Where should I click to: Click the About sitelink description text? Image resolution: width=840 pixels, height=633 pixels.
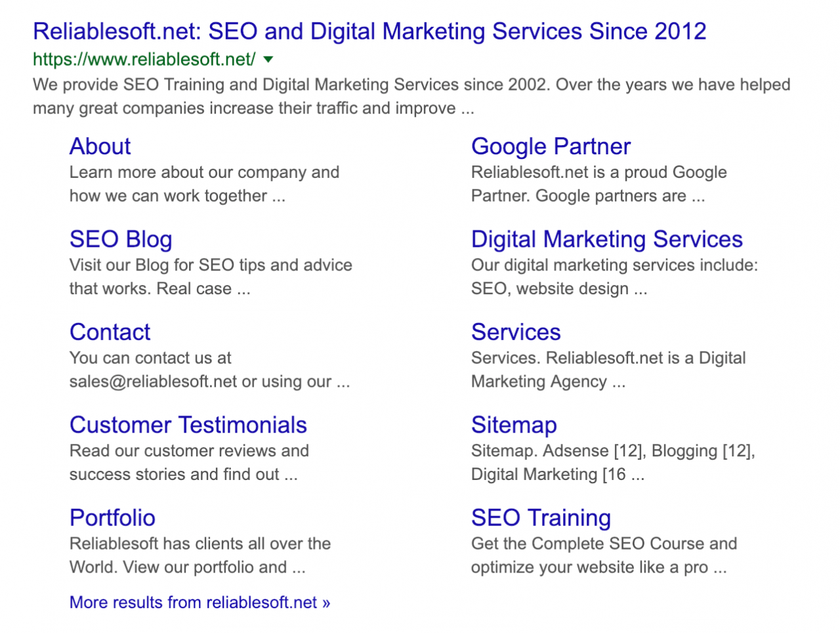(x=203, y=185)
